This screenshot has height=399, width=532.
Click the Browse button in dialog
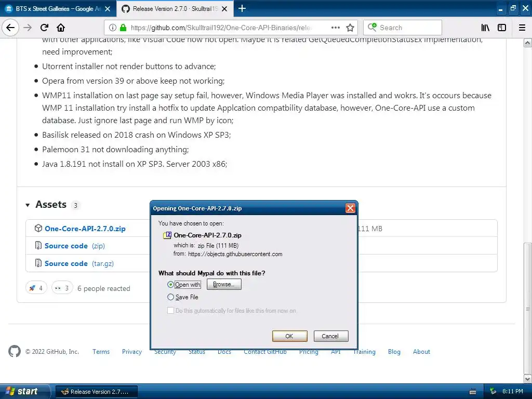pyautogui.click(x=224, y=284)
